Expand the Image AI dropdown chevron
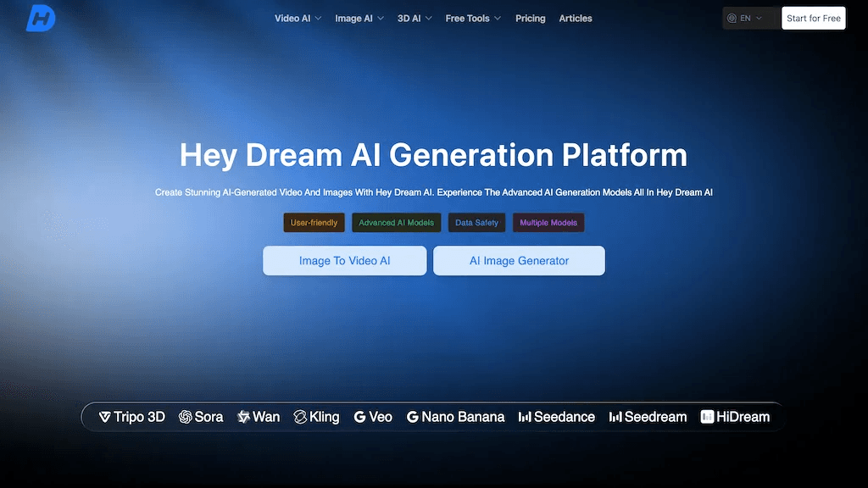Screen dimensions: 868x488 pyautogui.click(x=381, y=19)
